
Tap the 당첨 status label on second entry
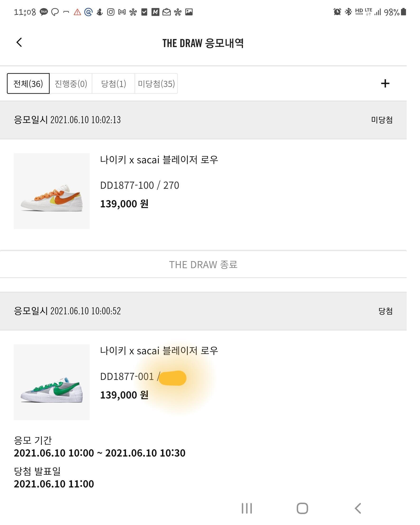tap(385, 311)
